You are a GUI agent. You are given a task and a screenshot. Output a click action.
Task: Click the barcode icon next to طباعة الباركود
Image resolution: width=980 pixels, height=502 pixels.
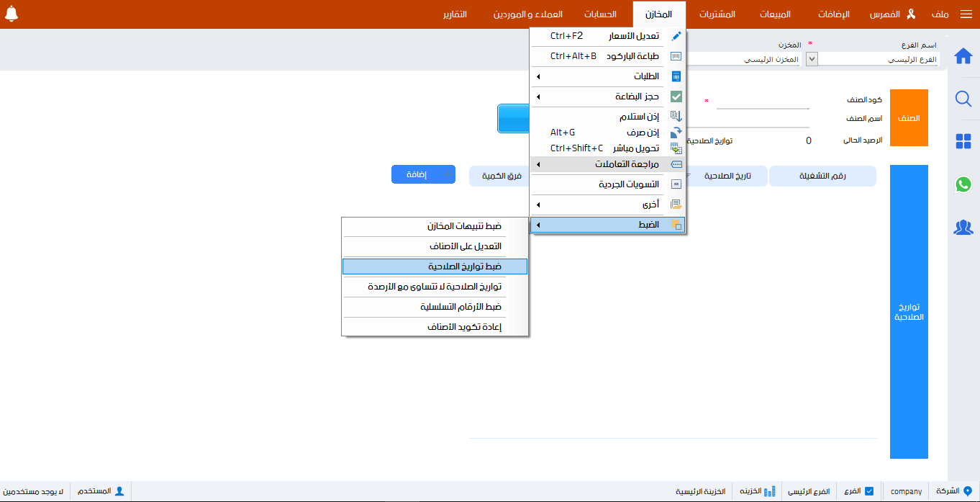point(675,55)
